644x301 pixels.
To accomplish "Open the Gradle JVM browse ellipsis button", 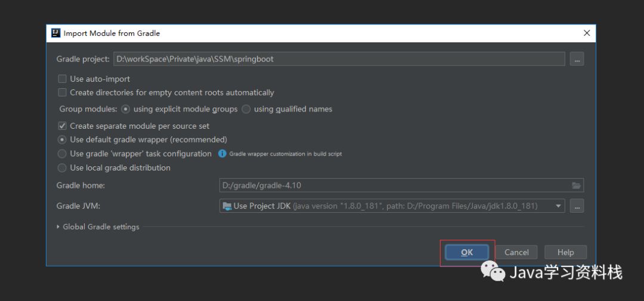I will click(x=577, y=206).
